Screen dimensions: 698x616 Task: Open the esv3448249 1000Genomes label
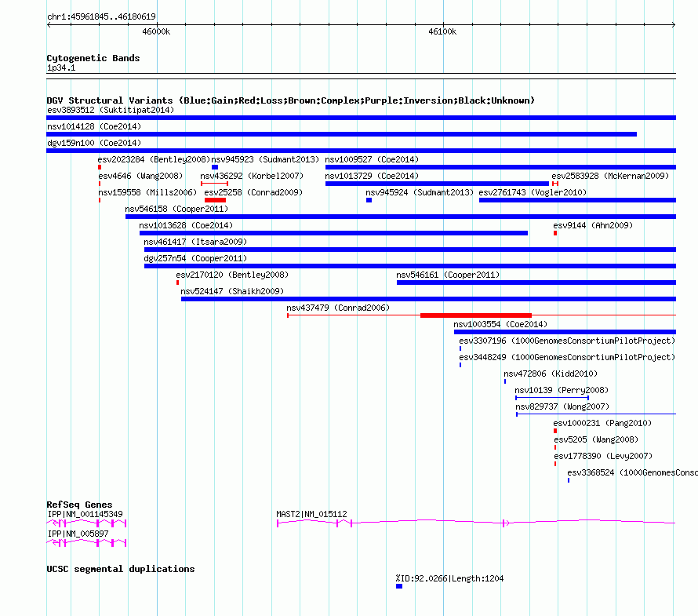(567, 357)
